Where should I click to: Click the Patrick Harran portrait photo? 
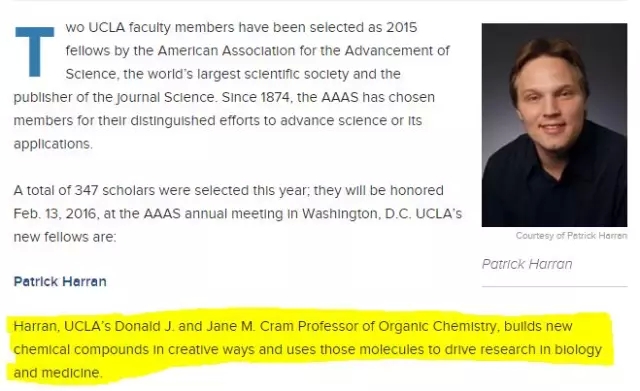554,125
